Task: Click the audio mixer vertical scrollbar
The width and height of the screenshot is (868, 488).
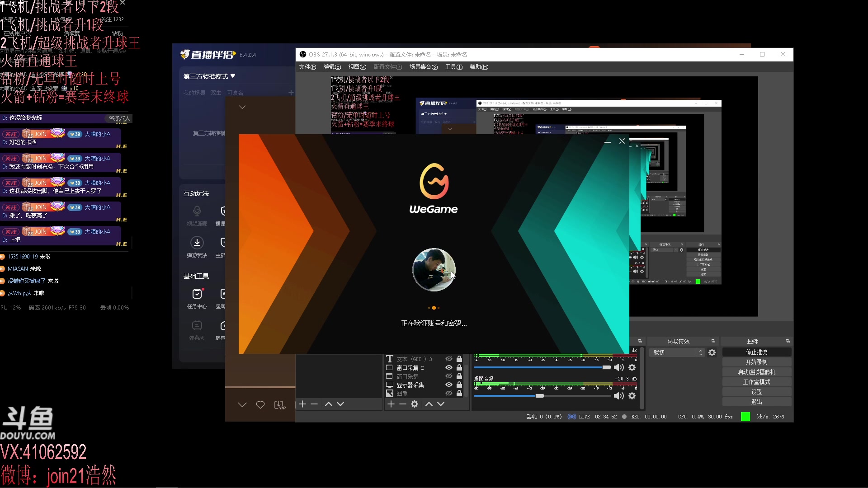Action: 642,378
